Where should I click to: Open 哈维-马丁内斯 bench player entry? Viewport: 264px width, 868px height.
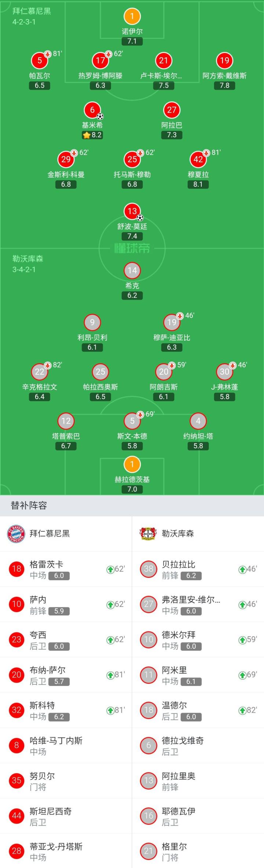point(66,745)
